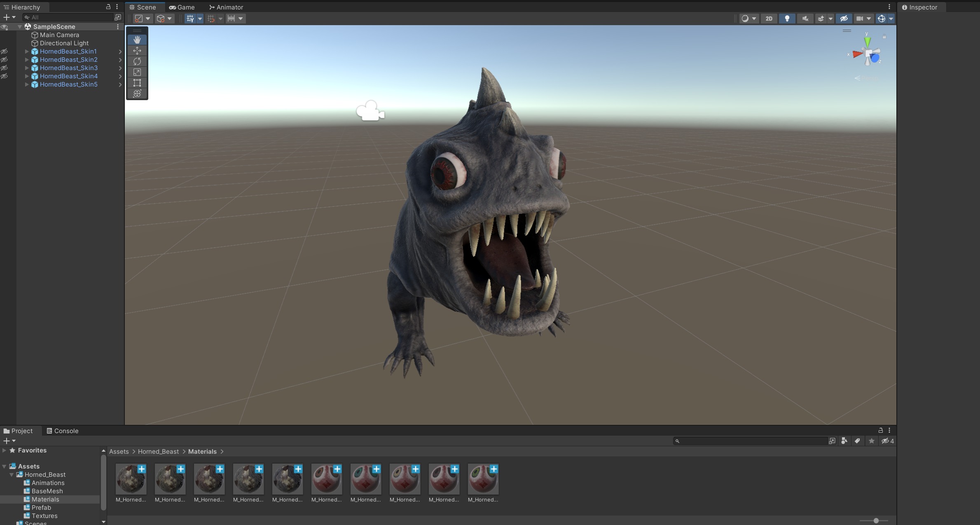Select the last eye material thumbnail

483,479
